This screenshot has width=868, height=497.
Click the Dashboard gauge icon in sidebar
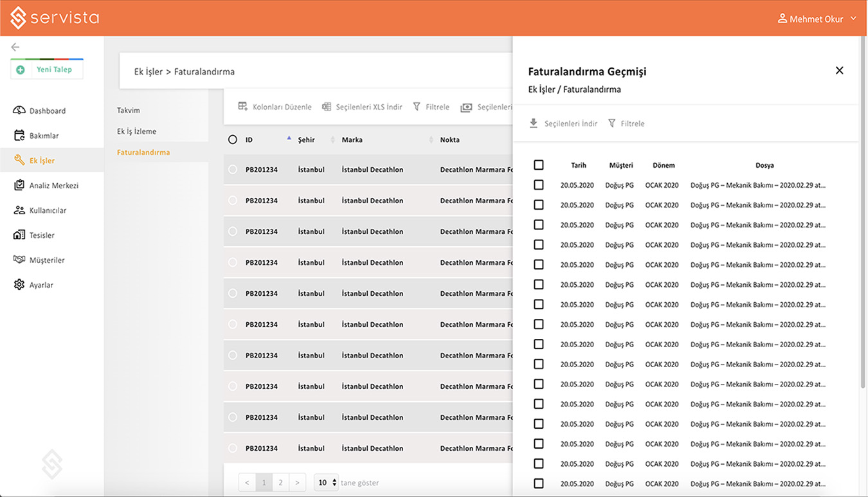pos(19,111)
